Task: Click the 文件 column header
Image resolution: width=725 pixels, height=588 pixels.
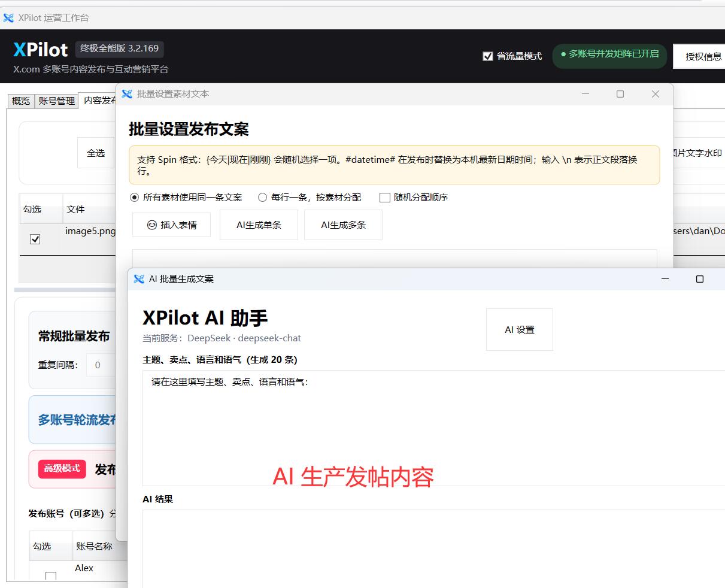Action: (x=89, y=209)
